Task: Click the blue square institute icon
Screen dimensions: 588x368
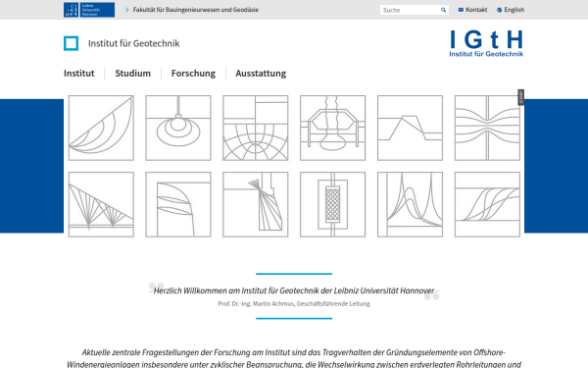Action: 71,43
